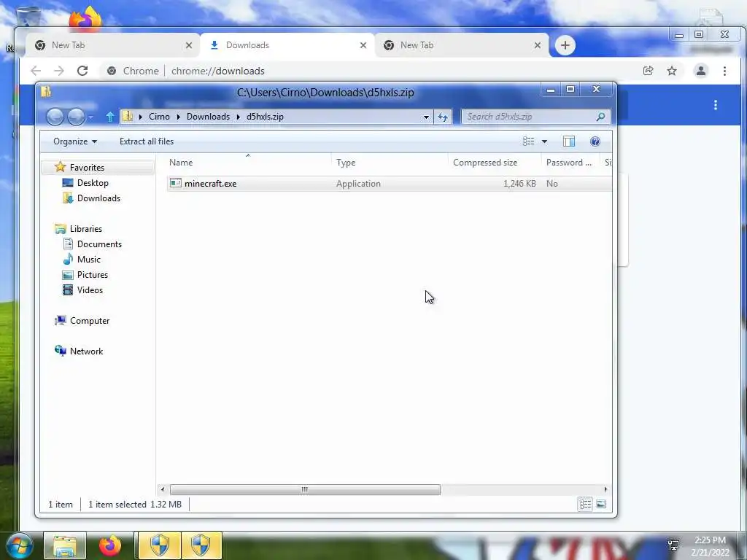
Task: Go back in Explorer navigation
Action: (x=55, y=117)
